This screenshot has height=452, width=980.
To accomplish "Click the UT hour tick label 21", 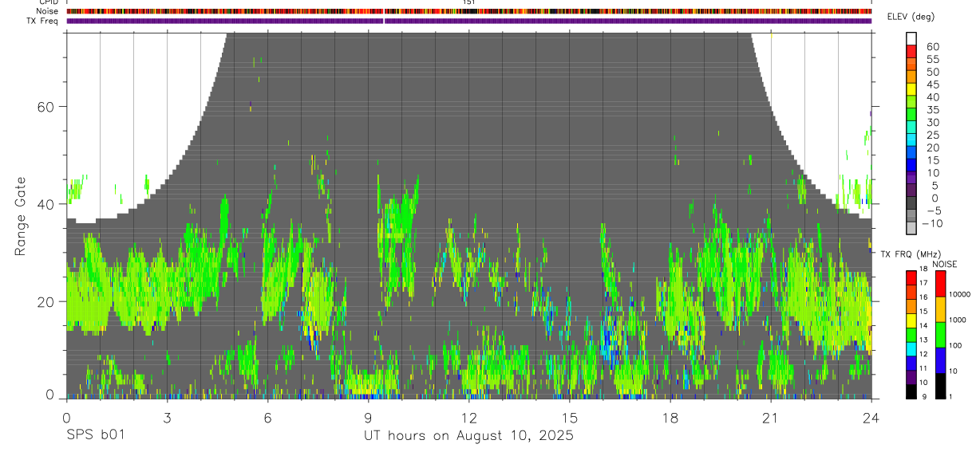I will 771,417.
